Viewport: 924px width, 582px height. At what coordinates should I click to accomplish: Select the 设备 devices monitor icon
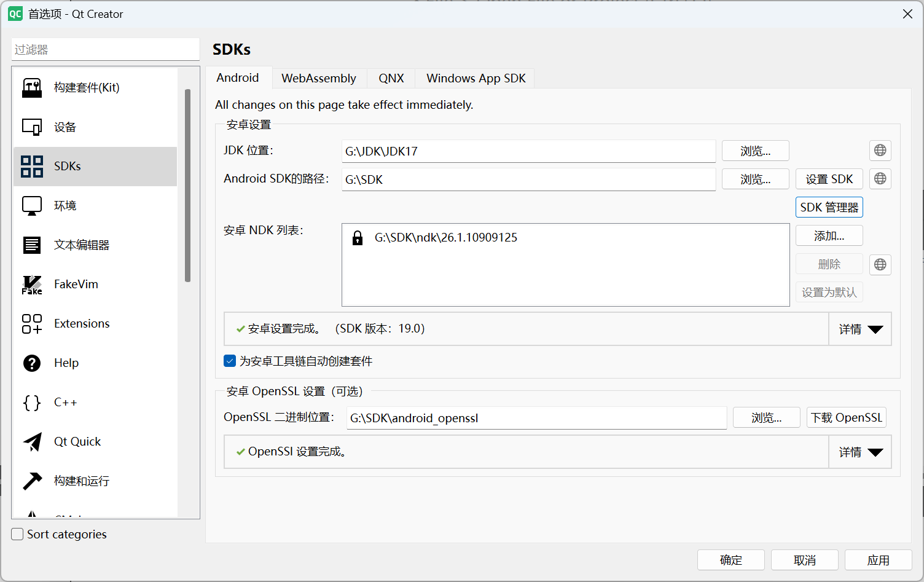click(x=32, y=127)
